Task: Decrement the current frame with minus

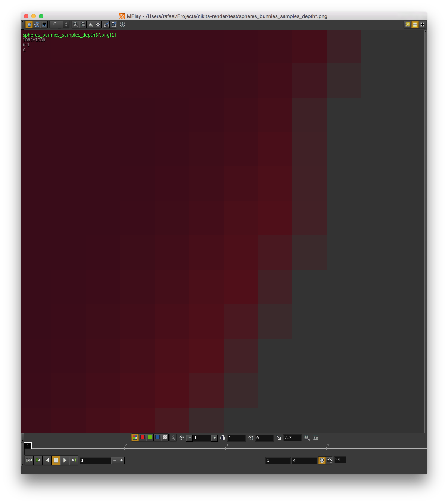Action: 115,460
